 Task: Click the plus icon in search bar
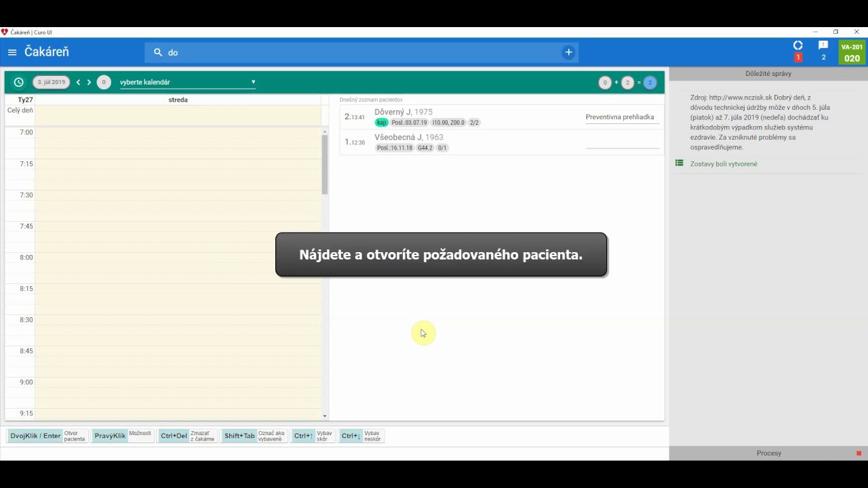[568, 52]
